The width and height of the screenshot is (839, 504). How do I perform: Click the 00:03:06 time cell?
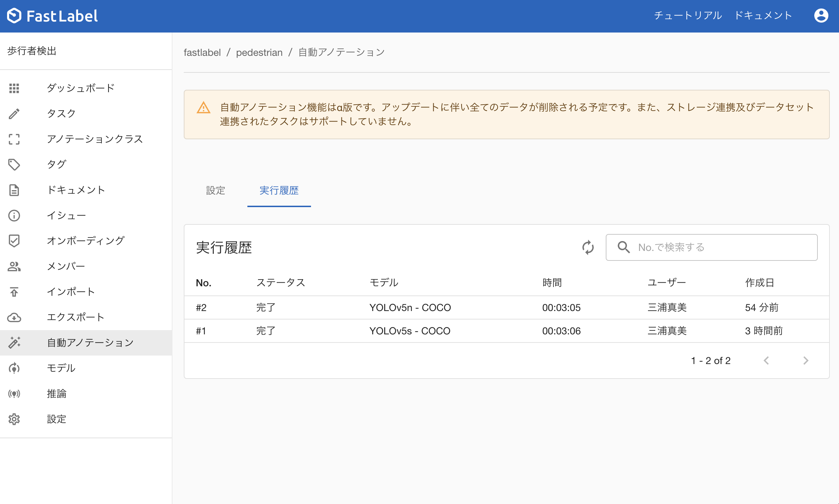[x=561, y=331]
